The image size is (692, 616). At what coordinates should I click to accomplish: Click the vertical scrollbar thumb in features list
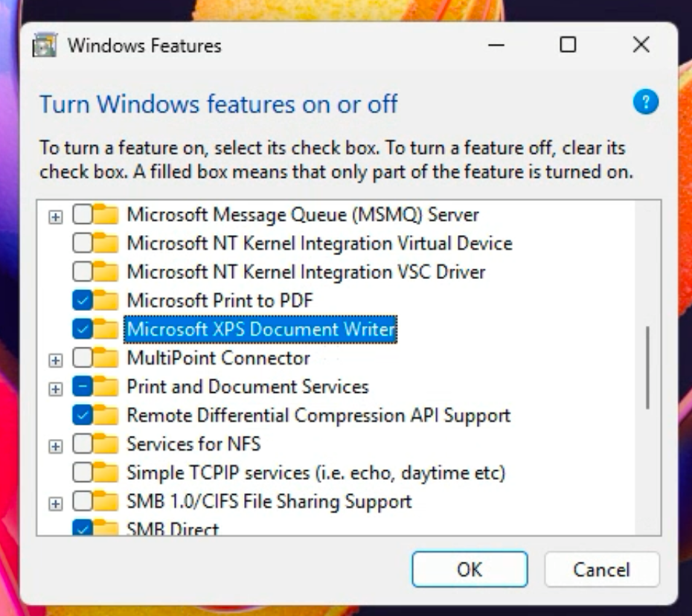click(647, 367)
